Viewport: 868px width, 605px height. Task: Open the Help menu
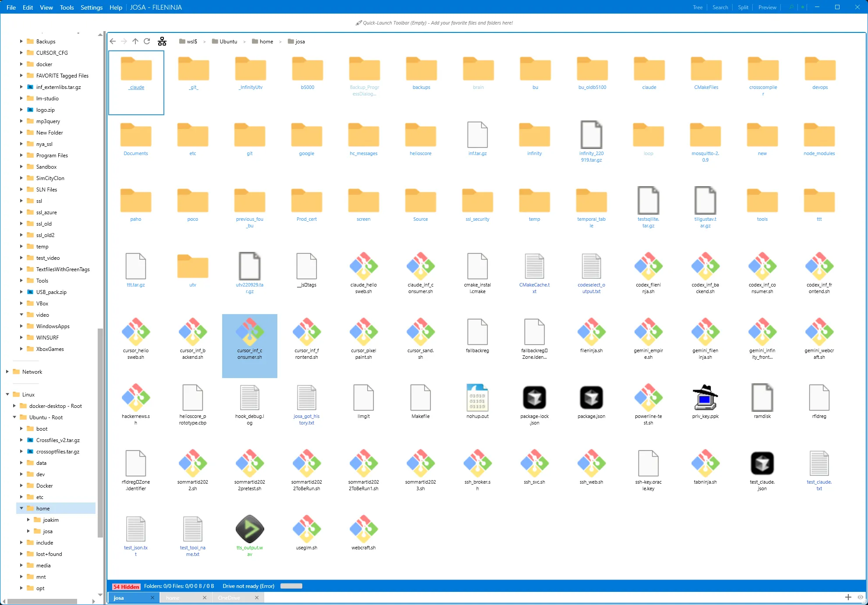tap(116, 7)
